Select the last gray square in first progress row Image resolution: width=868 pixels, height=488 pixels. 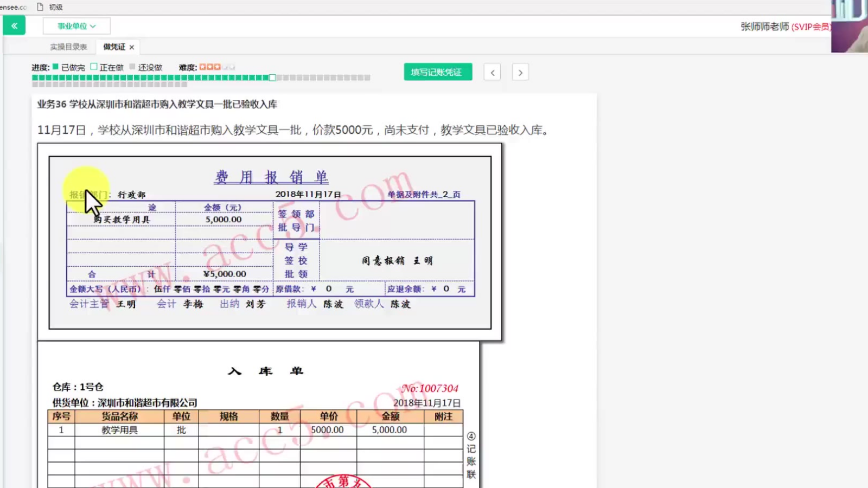point(367,78)
